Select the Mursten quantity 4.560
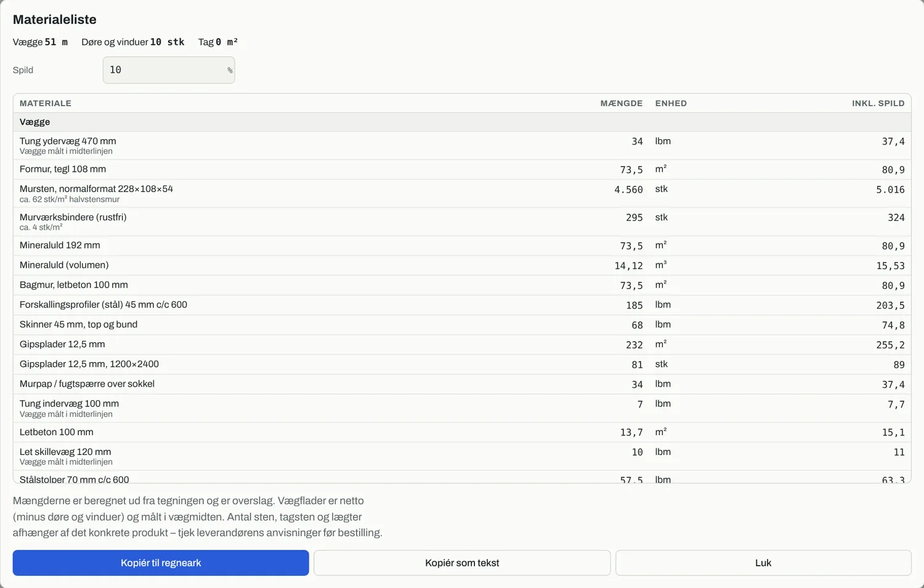The width and height of the screenshot is (924, 588). pyautogui.click(x=628, y=190)
